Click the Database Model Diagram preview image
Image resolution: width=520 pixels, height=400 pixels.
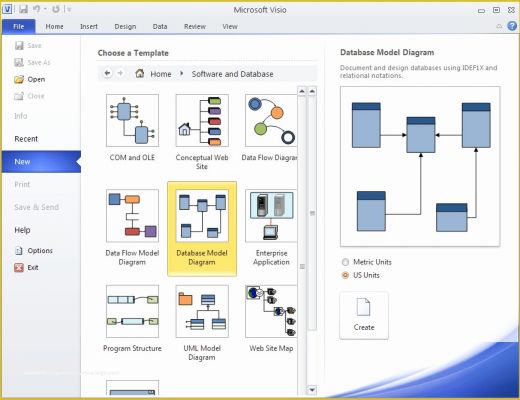tap(420, 166)
